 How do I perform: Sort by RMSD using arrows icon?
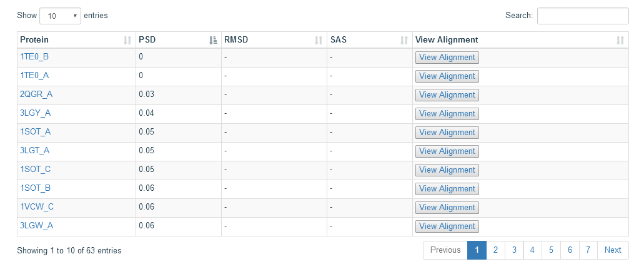click(319, 40)
